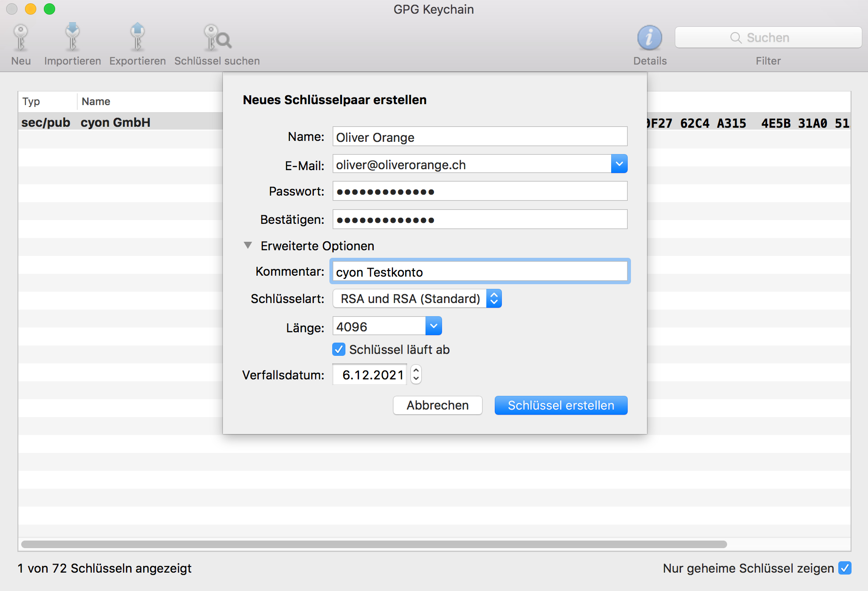Viewport: 868px width, 591px height.
Task: Collapse the Erweiterte Optionen triangle
Action: point(248,245)
